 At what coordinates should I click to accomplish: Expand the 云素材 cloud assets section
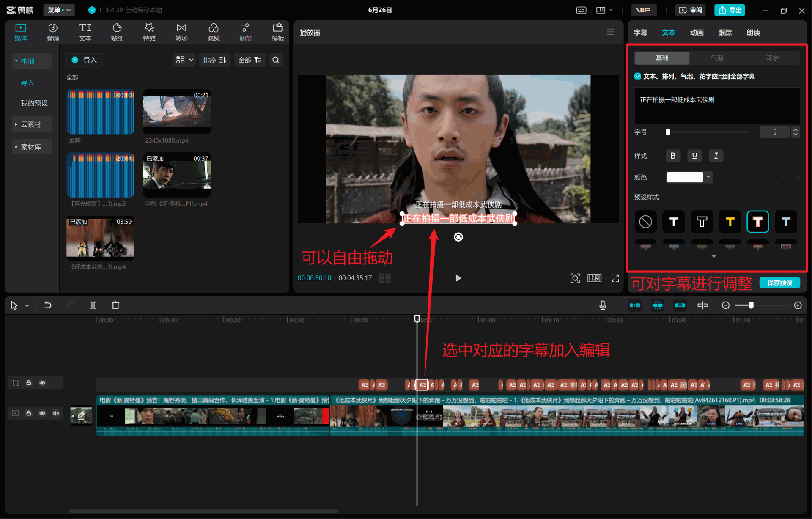32,124
